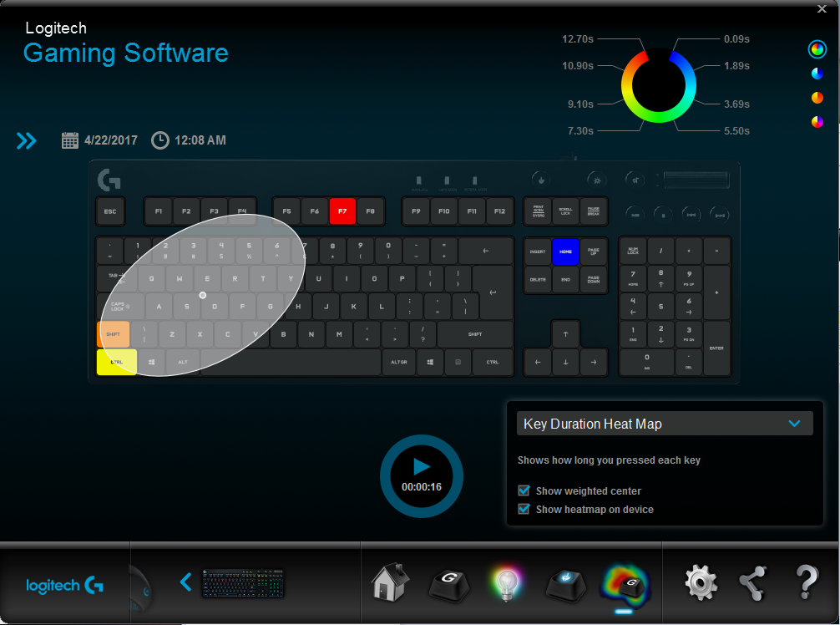Viewport: 840px width, 625px height.
Task: Open lighting settings bulb icon
Action: pos(506,584)
